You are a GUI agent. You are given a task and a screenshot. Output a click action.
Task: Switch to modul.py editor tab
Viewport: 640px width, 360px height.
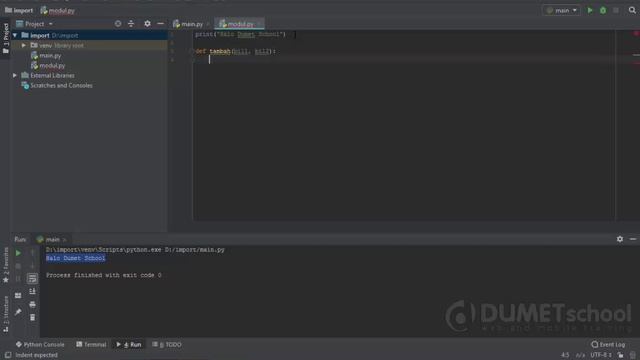pyautogui.click(x=239, y=24)
